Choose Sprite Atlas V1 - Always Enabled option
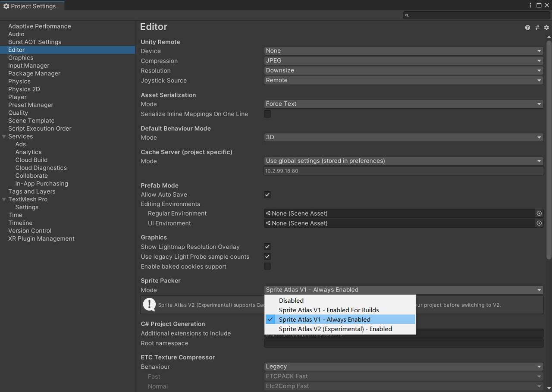The height and width of the screenshot is (392, 552). pos(340,320)
